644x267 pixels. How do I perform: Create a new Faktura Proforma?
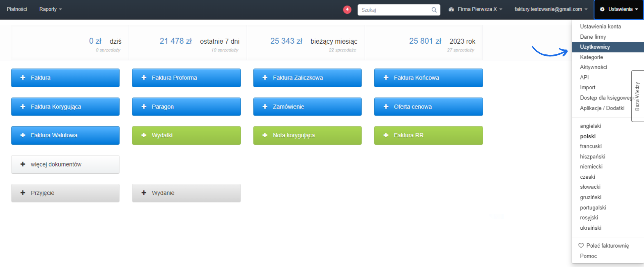point(186,78)
